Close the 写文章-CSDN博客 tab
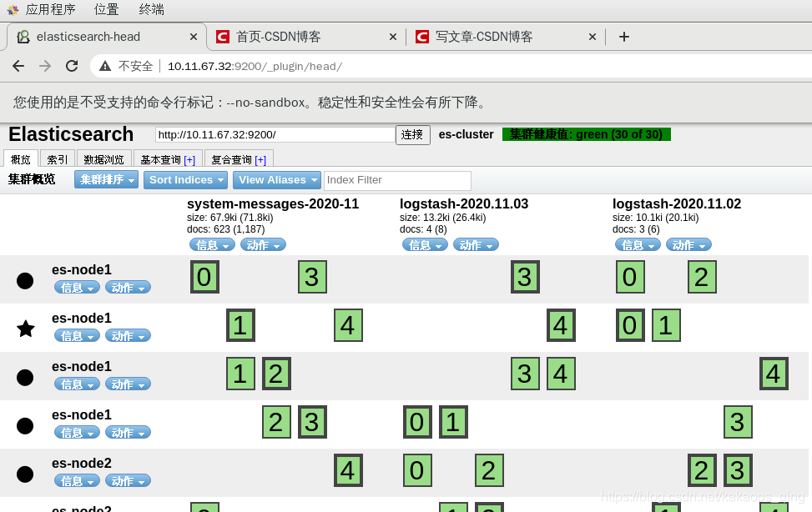The height and width of the screenshot is (512, 812). 593,37
